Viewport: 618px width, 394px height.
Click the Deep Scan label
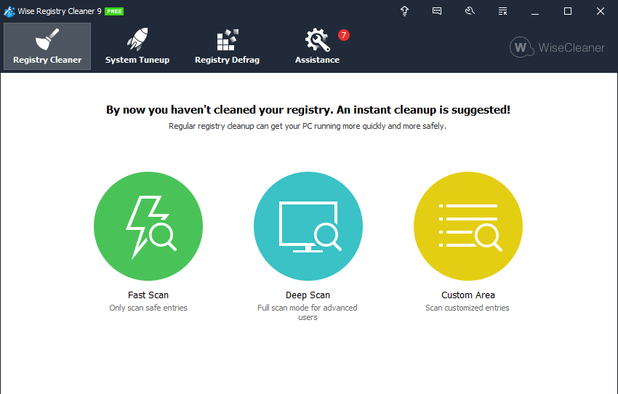point(308,295)
